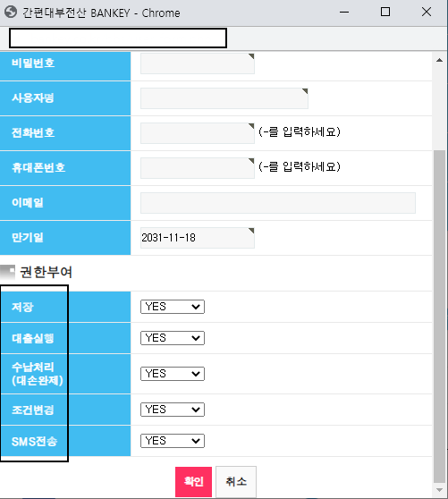Select the 휴대폰번호 input field
The image size is (448, 499).
point(198,168)
